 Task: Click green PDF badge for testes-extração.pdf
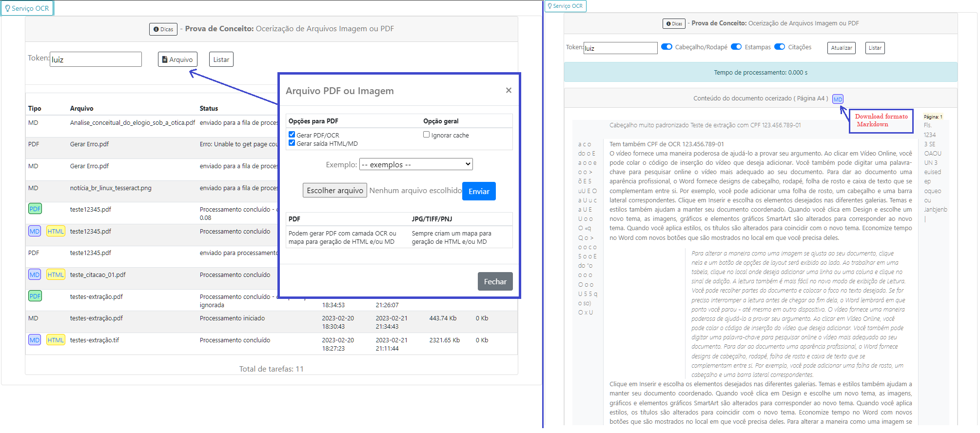35,296
